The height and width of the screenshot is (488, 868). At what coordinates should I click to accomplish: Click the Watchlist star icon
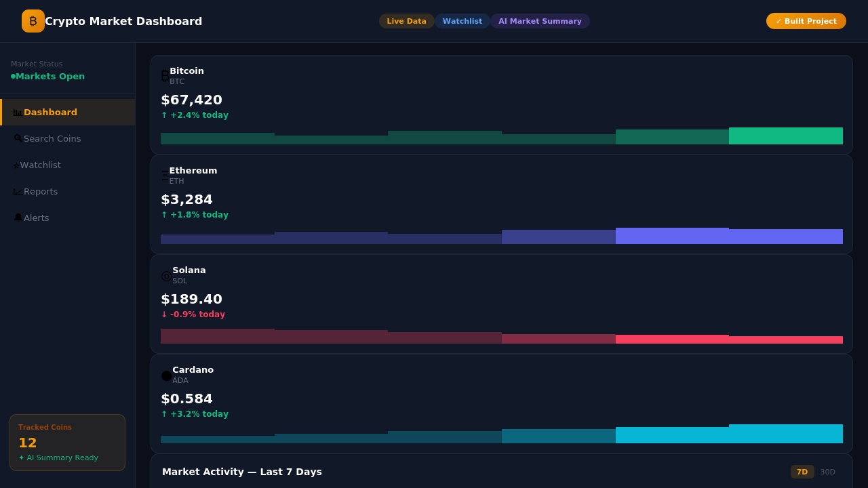[16, 165]
